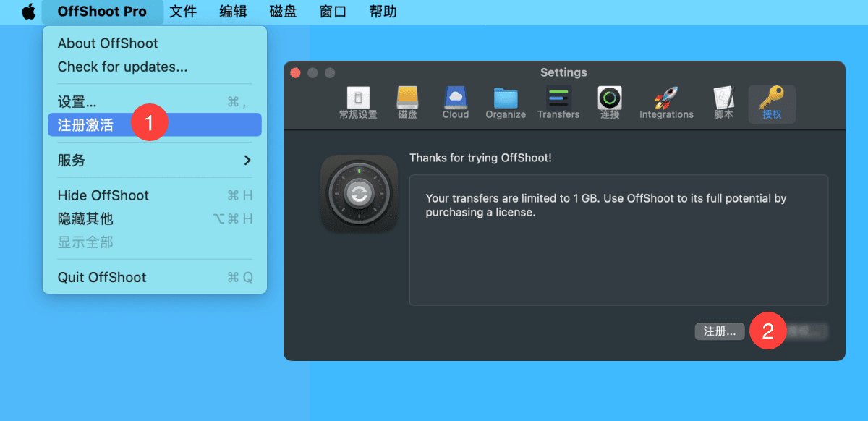Open the 编辑 menu
The image size is (868, 421).
[x=233, y=12]
